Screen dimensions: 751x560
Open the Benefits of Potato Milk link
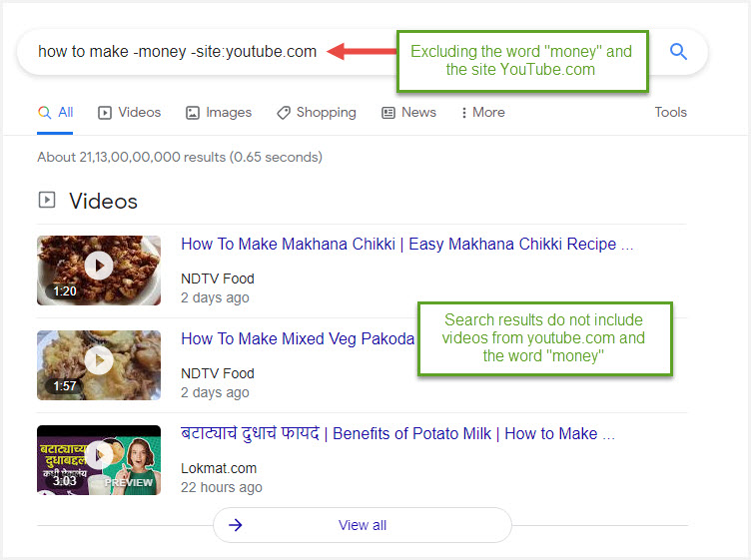tap(397, 434)
